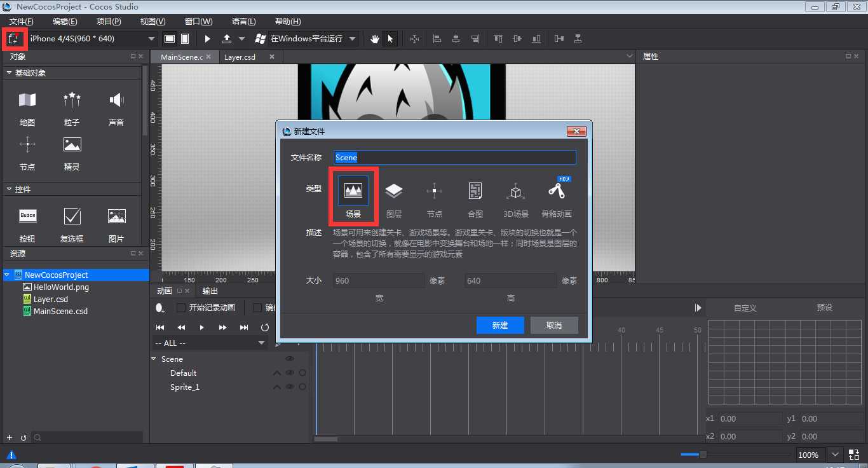Image resolution: width=868 pixels, height=468 pixels.
Task: Click the new file icon in the toolbar
Action: (x=13, y=39)
